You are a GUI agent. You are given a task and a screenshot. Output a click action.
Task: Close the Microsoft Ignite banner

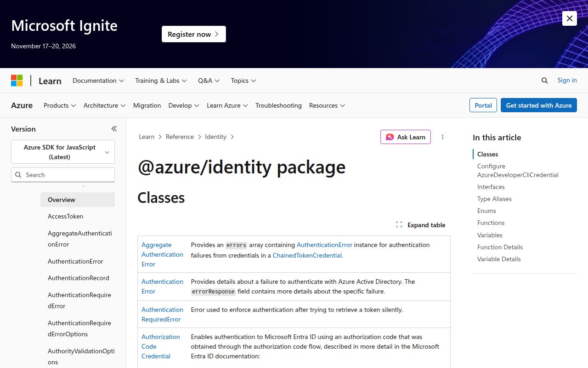(x=570, y=18)
